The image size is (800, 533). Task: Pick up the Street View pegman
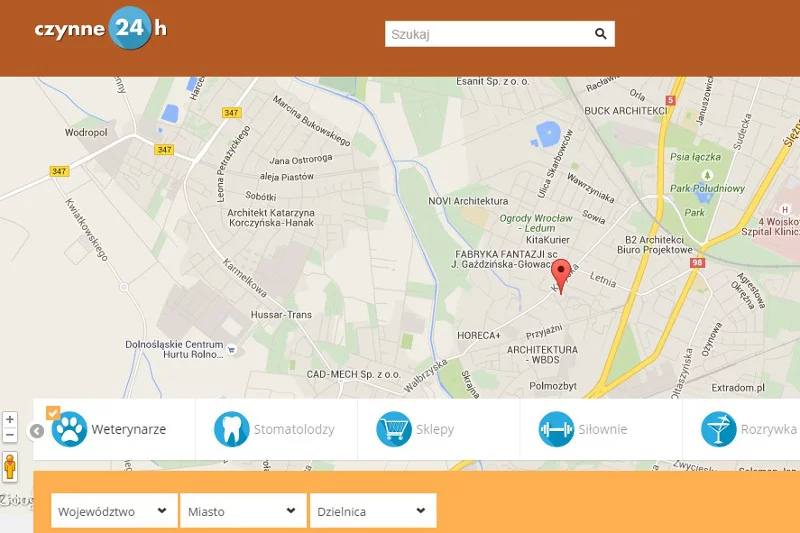pos(10,466)
